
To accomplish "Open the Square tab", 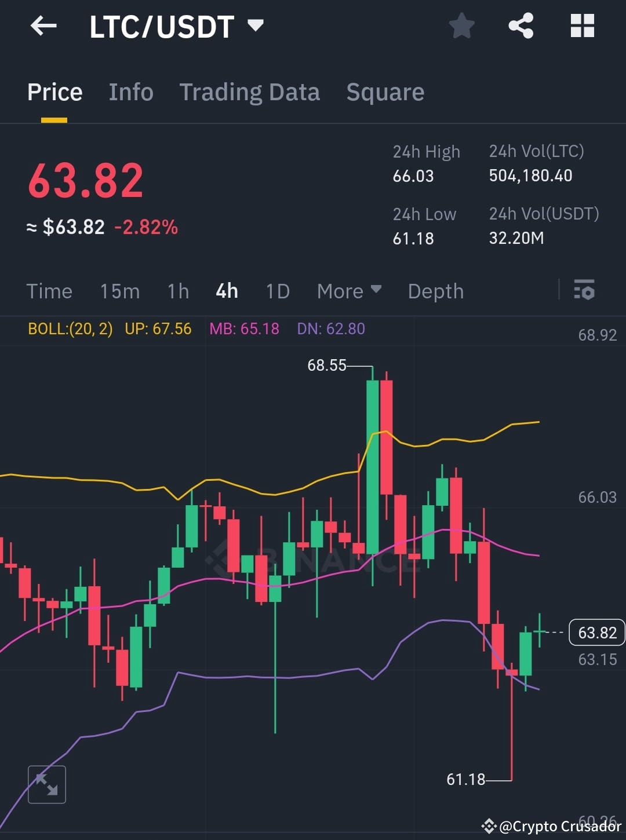I will (385, 92).
